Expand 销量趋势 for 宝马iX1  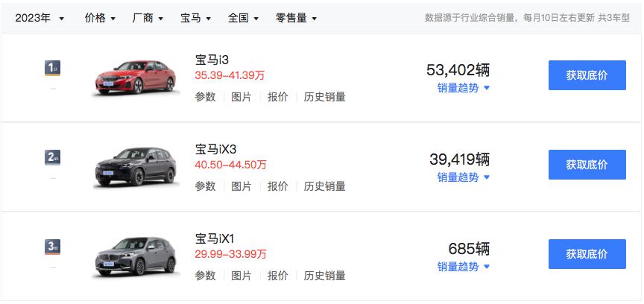point(463,267)
